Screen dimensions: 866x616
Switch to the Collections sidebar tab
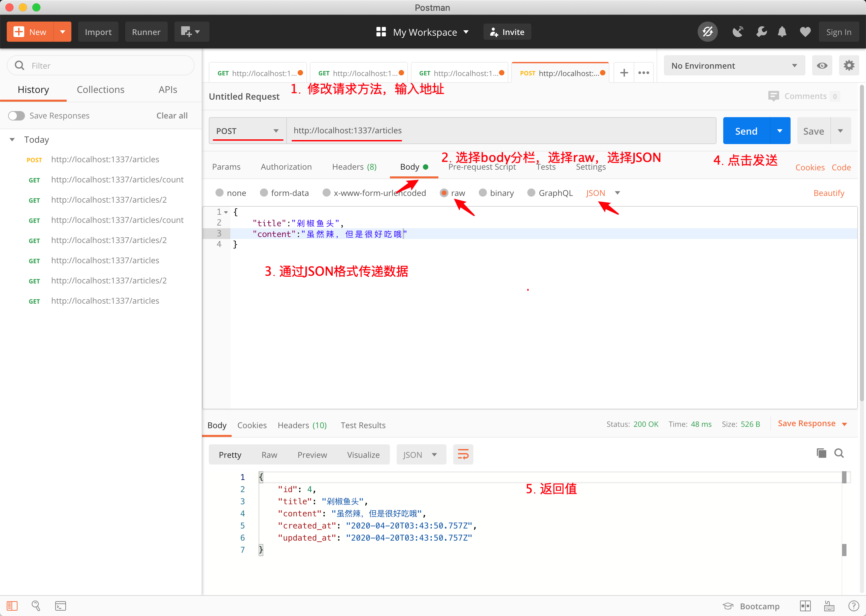[x=101, y=90]
